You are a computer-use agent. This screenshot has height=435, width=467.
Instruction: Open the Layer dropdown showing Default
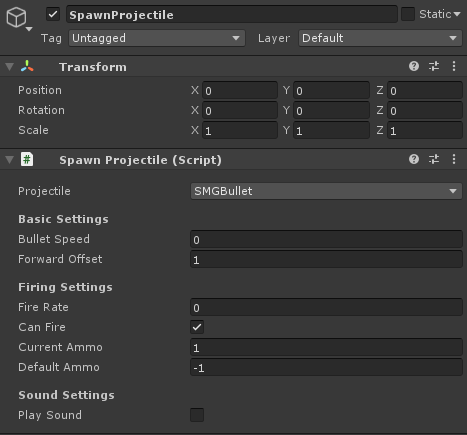pyautogui.click(x=380, y=38)
